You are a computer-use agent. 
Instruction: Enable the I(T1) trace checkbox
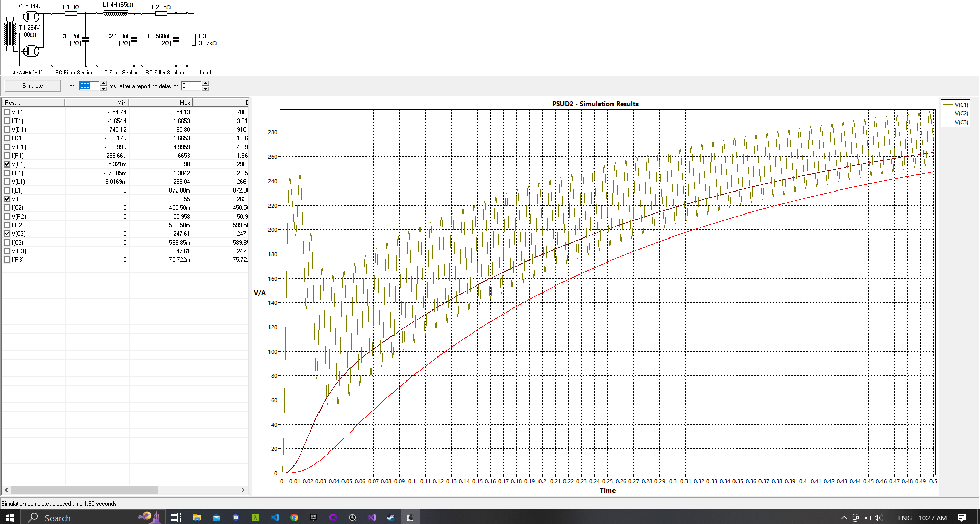click(x=7, y=121)
